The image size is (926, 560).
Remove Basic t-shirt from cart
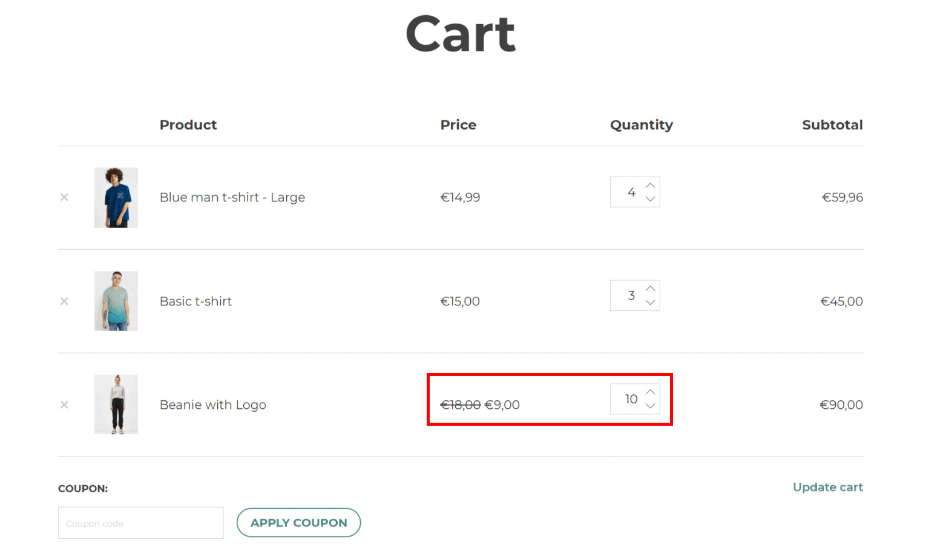64,301
